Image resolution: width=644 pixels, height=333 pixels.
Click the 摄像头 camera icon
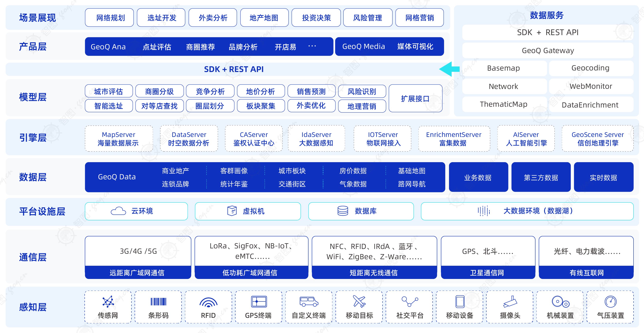(x=510, y=301)
